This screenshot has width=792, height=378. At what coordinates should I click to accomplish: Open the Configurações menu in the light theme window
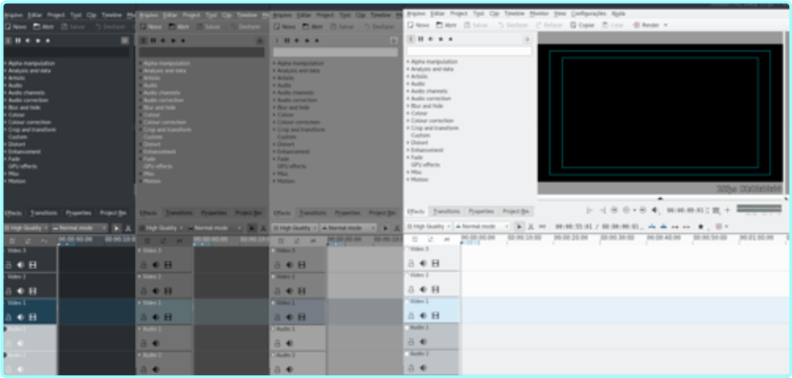(x=588, y=14)
